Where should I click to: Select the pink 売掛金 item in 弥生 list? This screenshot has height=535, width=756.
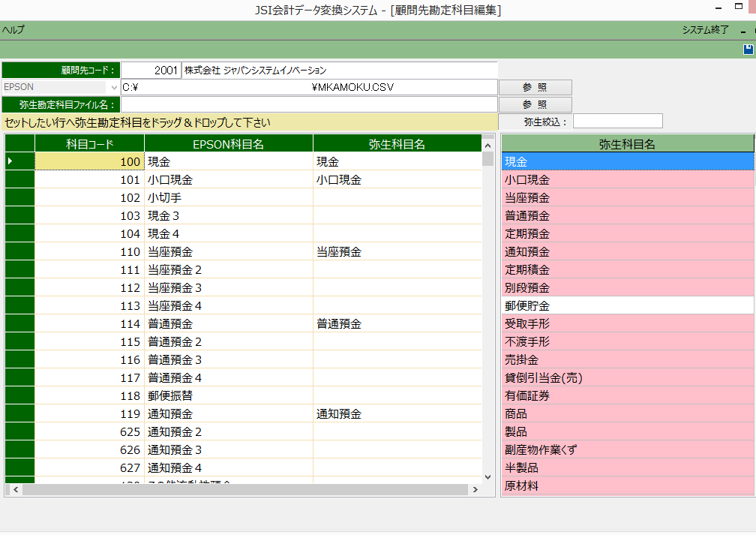point(627,360)
